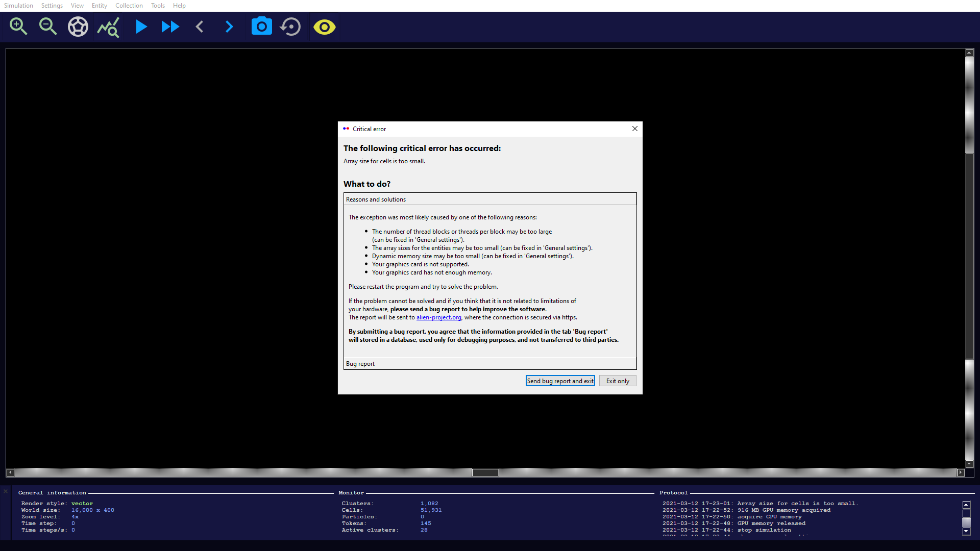Toggle the yellow eye display icon
This screenshot has height=551, width=980.
click(324, 27)
